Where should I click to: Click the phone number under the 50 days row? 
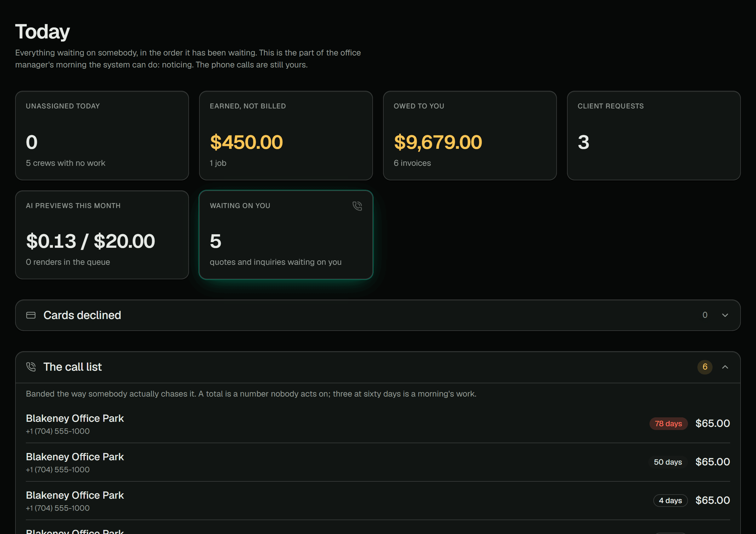(58, 470)
